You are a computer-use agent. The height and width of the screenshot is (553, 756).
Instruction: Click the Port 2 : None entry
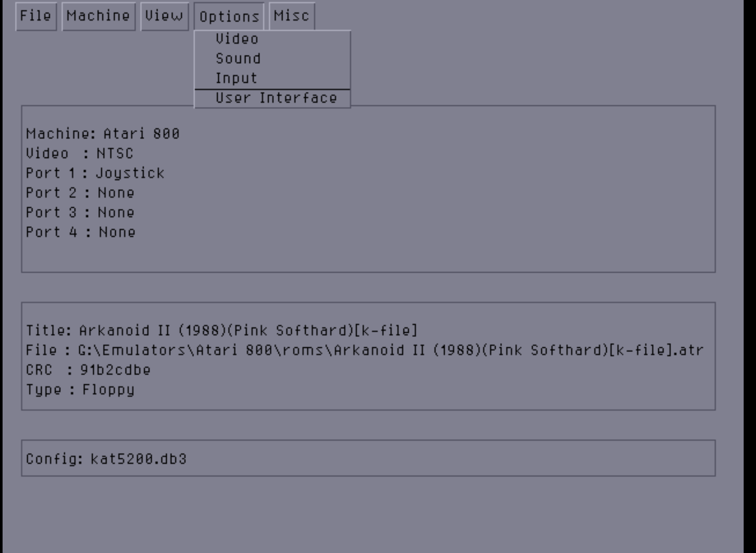coord(80,193)
